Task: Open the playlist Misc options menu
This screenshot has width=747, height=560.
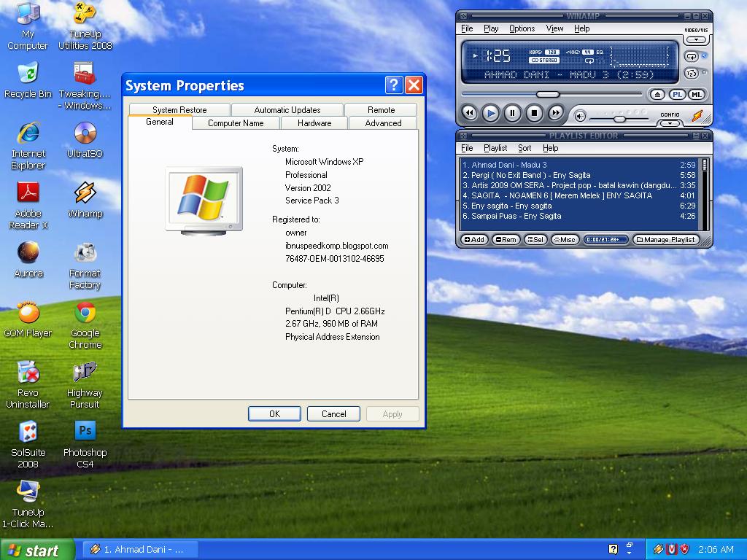Action: click(x=565, y=239)
